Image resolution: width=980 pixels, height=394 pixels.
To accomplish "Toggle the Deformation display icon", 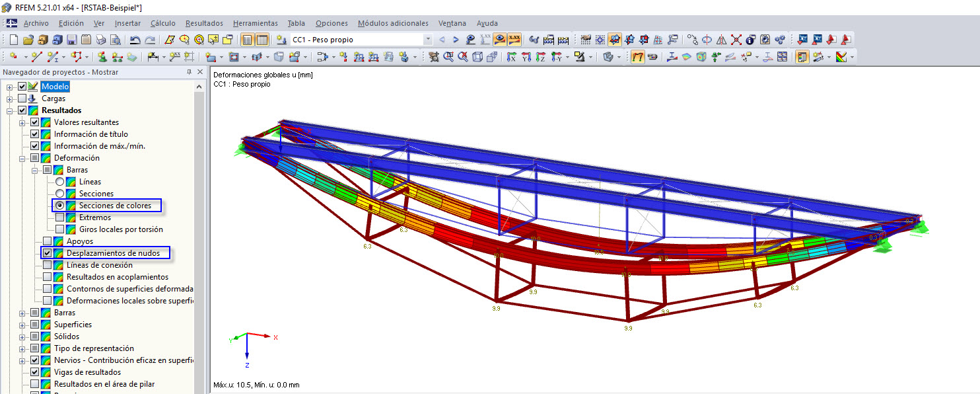I will (x=638, y=58).
